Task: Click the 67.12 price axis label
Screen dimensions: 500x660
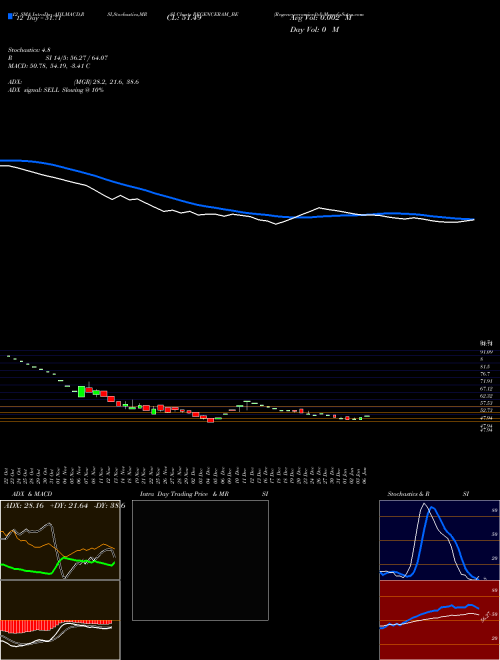Action: pos(486,389)
